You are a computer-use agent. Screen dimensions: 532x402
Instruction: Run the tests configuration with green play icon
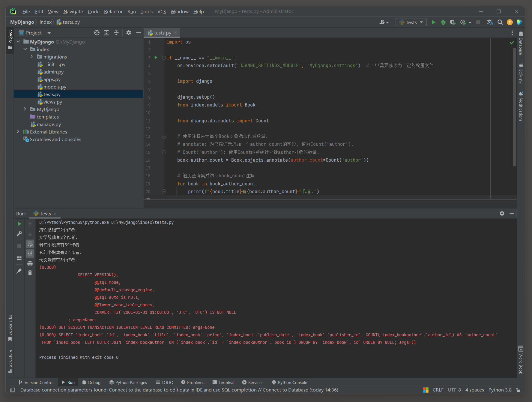coord(433,22)
